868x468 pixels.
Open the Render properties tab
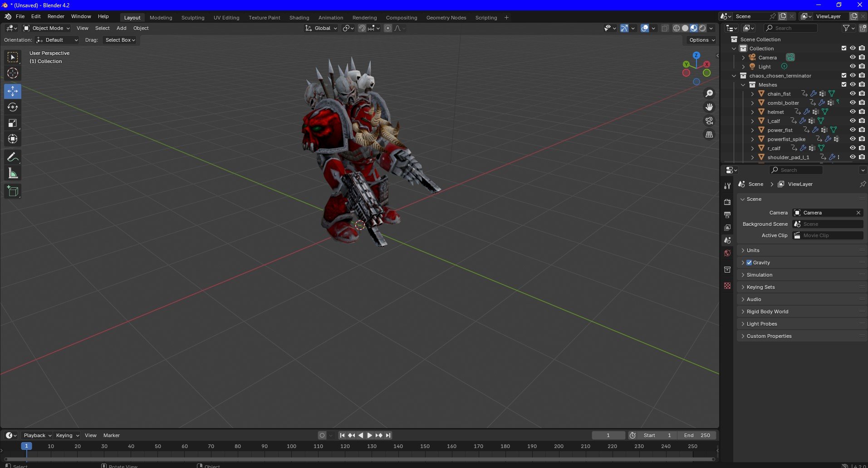727,202
